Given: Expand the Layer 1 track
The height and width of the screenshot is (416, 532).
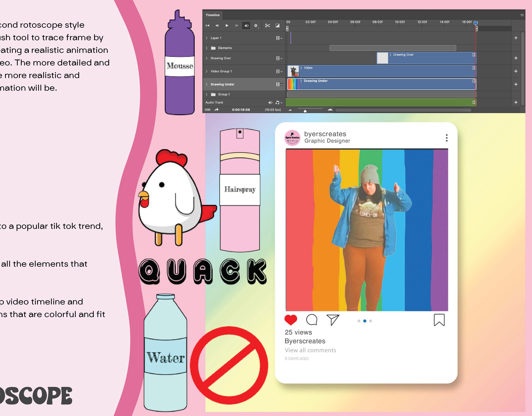Looking at the screenshot, I should tap(207, 38).
